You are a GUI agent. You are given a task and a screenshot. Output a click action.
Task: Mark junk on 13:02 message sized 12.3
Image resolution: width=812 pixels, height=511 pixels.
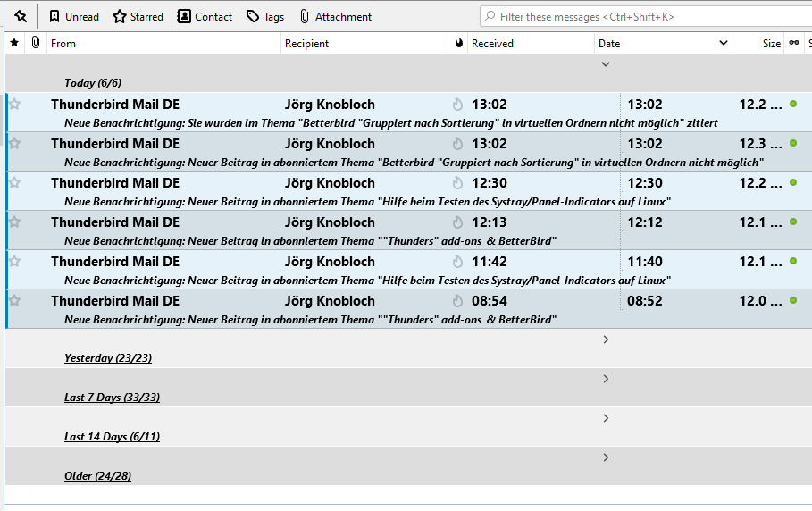[457, 144]
